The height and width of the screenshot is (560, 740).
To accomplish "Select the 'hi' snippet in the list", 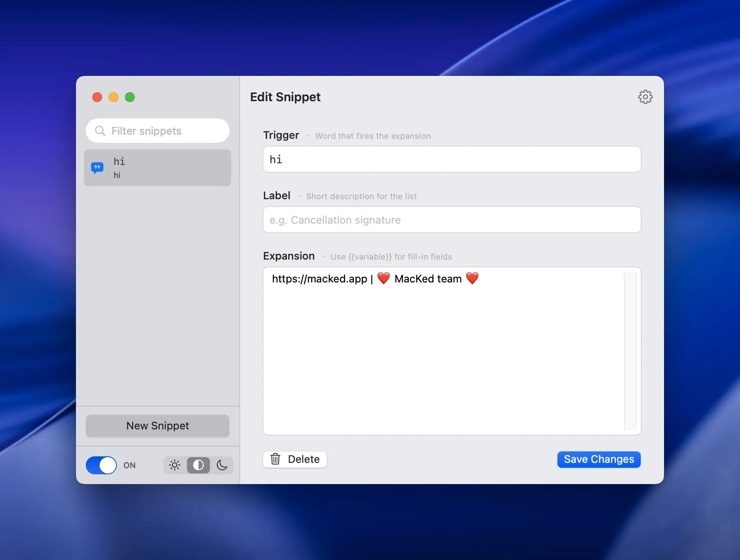I will coord(158,168).
